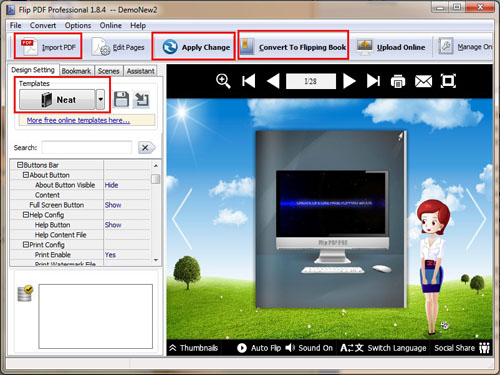The image size is (500, 375).
Task: Clear the search with X button
Action: click(146, 147)
